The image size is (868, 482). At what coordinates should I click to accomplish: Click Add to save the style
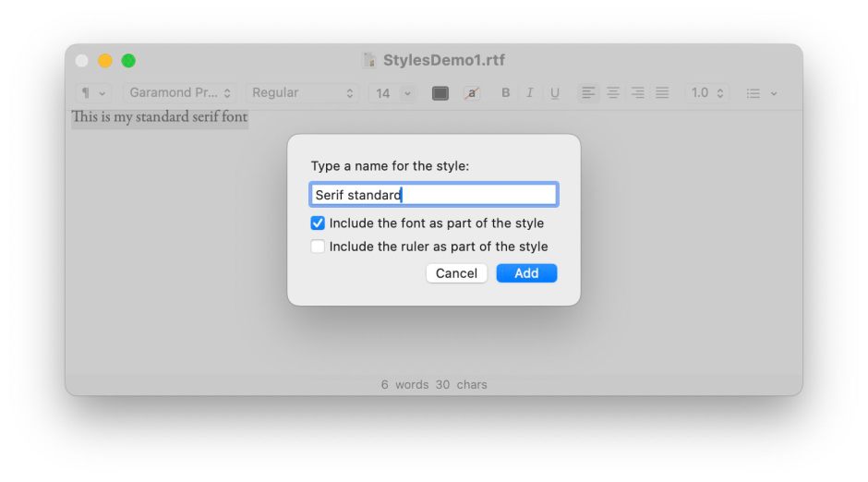526,273
